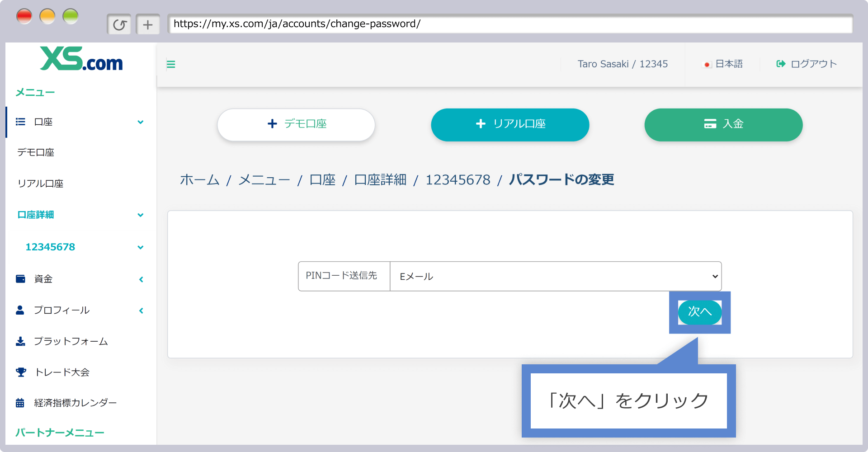Open リアル口座 in sidebar

tap(40, 184)
